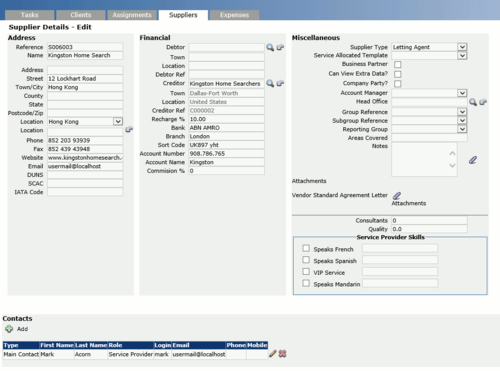Viewport: 500px width, 371px height.
Task: Sort contacts by Type column header
Action: tap(21, 345)
